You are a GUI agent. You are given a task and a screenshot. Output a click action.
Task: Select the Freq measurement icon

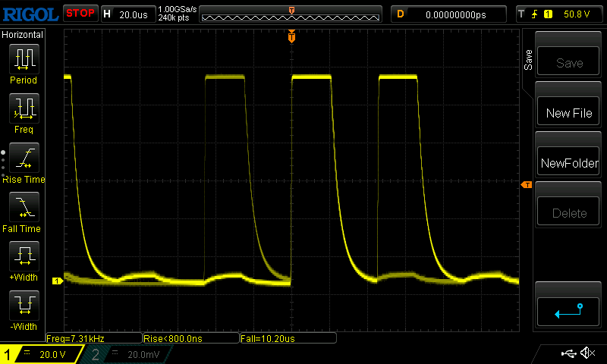[x=24, y=109]
